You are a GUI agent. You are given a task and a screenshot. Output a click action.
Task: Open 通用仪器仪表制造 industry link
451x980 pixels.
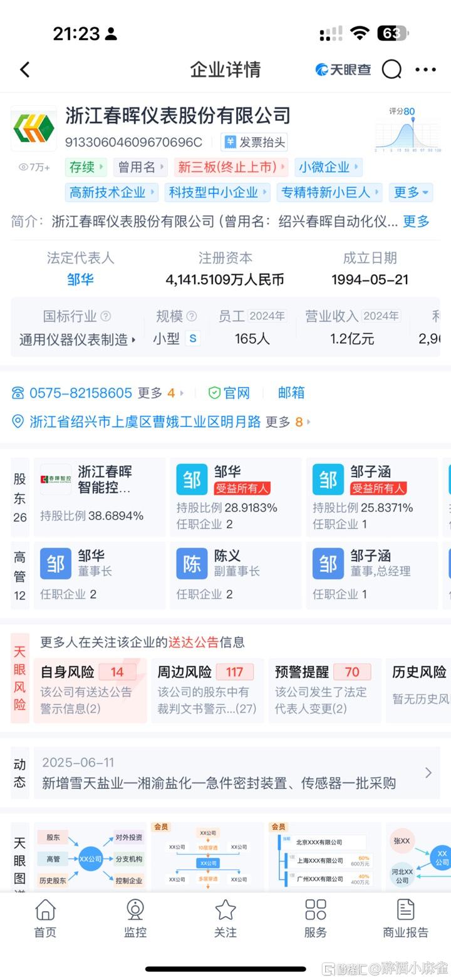point(78,339)
